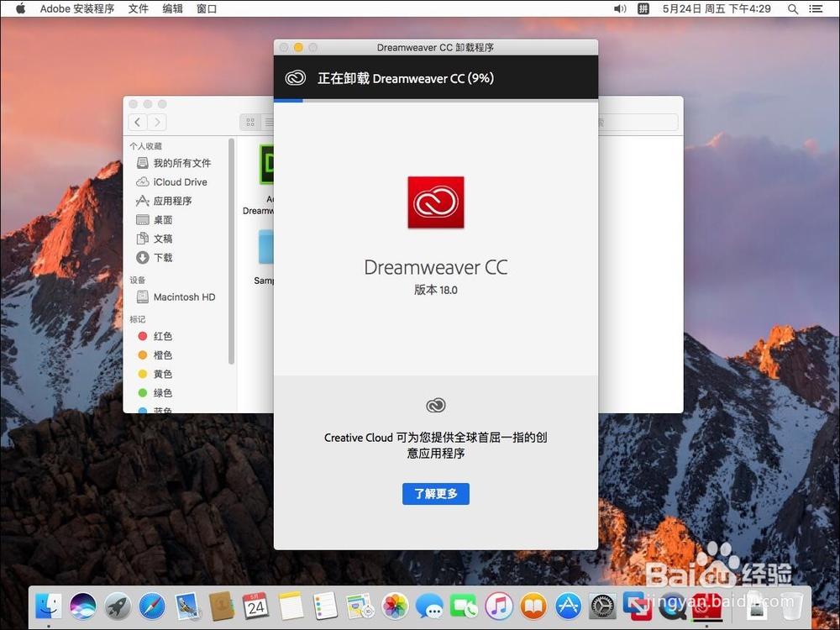Click the 标记 sidebar heading
Image resolution: width=840 pixels, height=630 pixels.
[x=137, y=318]
